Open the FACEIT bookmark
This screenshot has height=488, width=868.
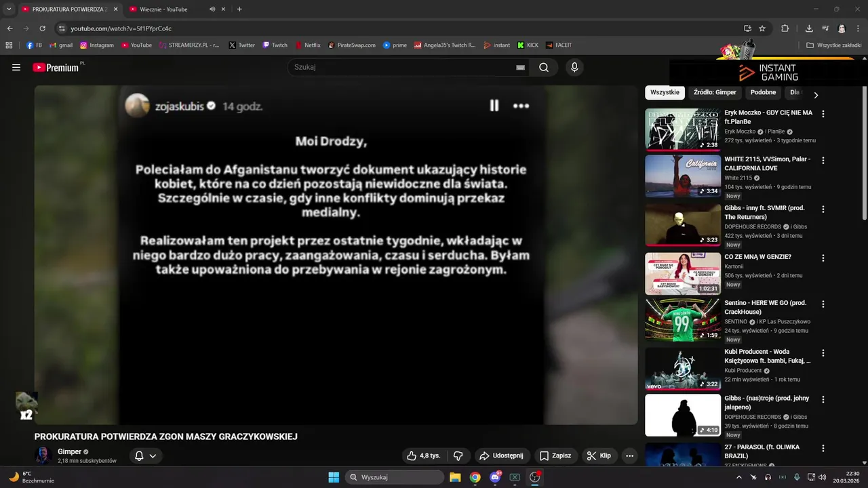click(x=559, y=45)
